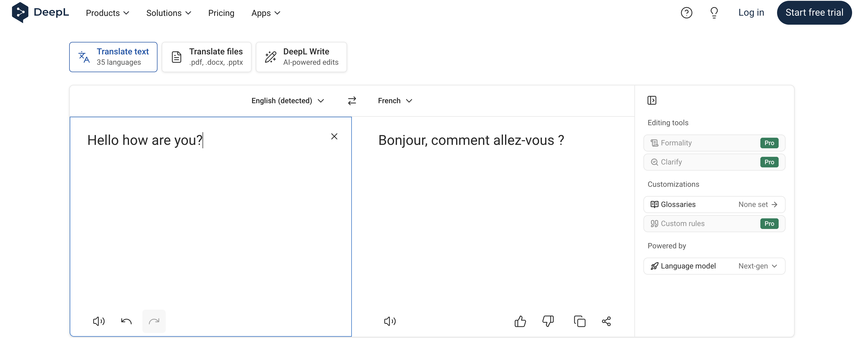Open the help menu
This screenshot has width=868, height=338.
pyautogui.click(x=686, y=12)
